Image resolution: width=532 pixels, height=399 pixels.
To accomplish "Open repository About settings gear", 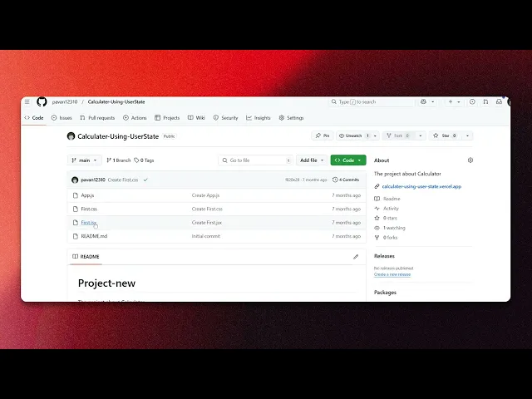I will (x=470, y=160).
